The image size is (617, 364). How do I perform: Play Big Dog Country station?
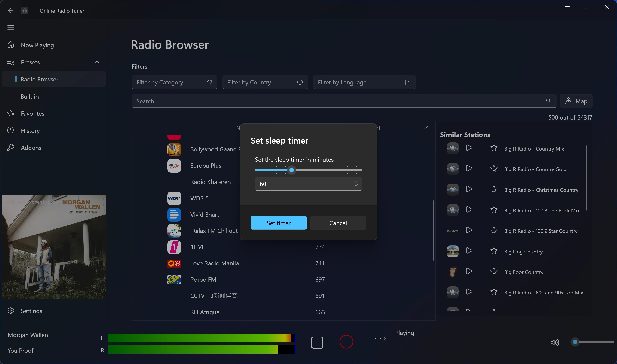469,251
